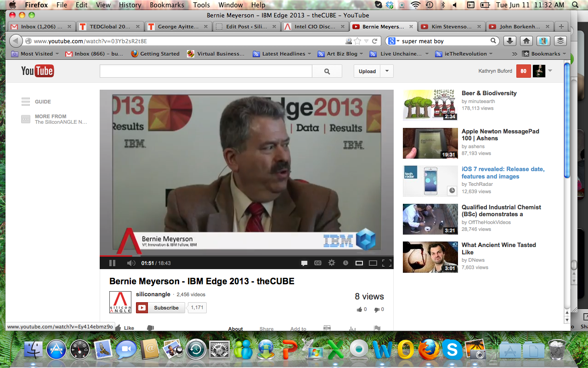Viewport: 588px width, 368px height.
Task: Open the siliconangle channel name link
Action: click(x=153, y=294)
